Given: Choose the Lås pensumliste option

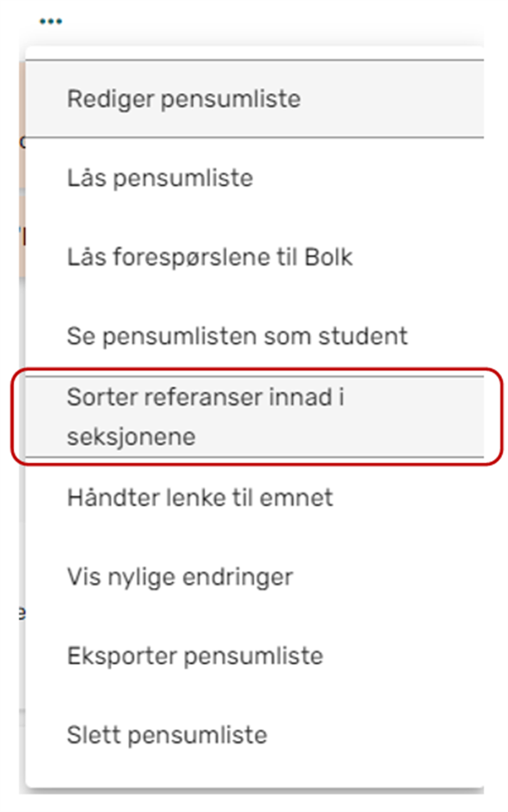Looking at the screenshot, I should pyautogui.click(x=160, y=178).
